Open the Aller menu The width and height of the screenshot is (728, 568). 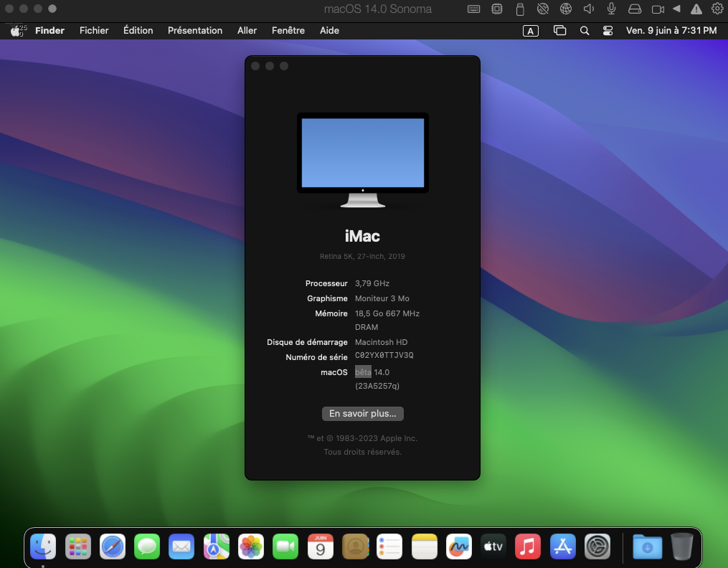pos(247,31)
